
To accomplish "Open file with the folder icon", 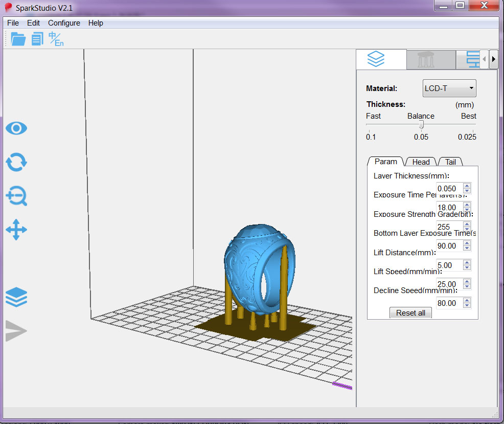I will 18,39.
